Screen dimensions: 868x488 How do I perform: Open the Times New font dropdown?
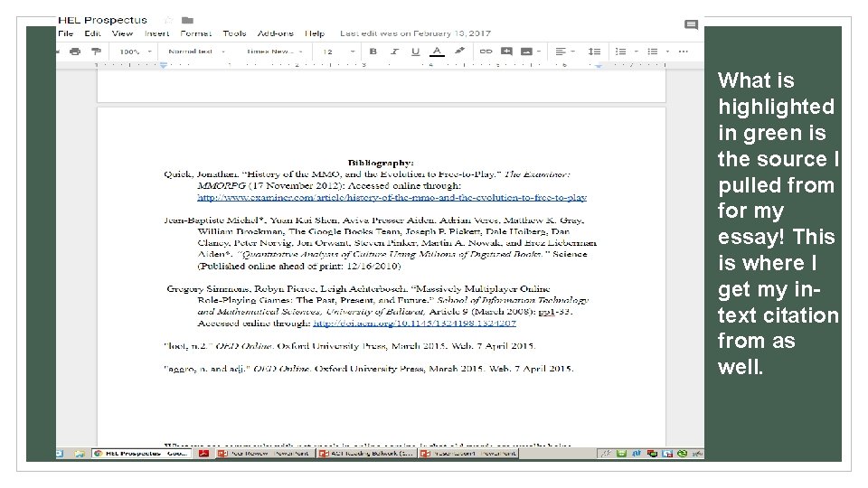pyautogui.click(x=275, y=52)
